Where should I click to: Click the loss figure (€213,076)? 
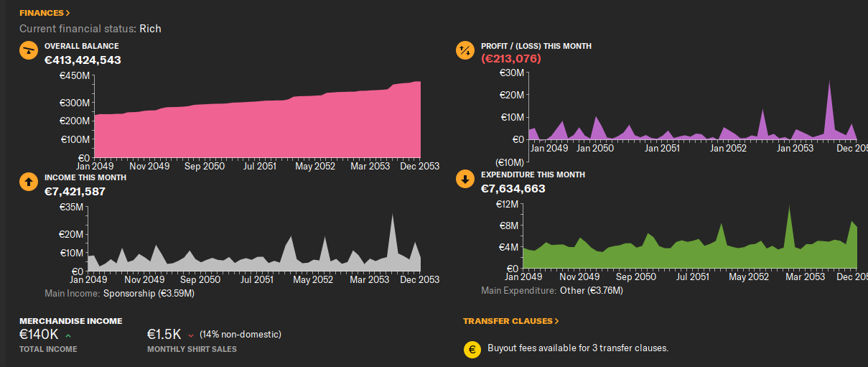[x=511, y=59]
